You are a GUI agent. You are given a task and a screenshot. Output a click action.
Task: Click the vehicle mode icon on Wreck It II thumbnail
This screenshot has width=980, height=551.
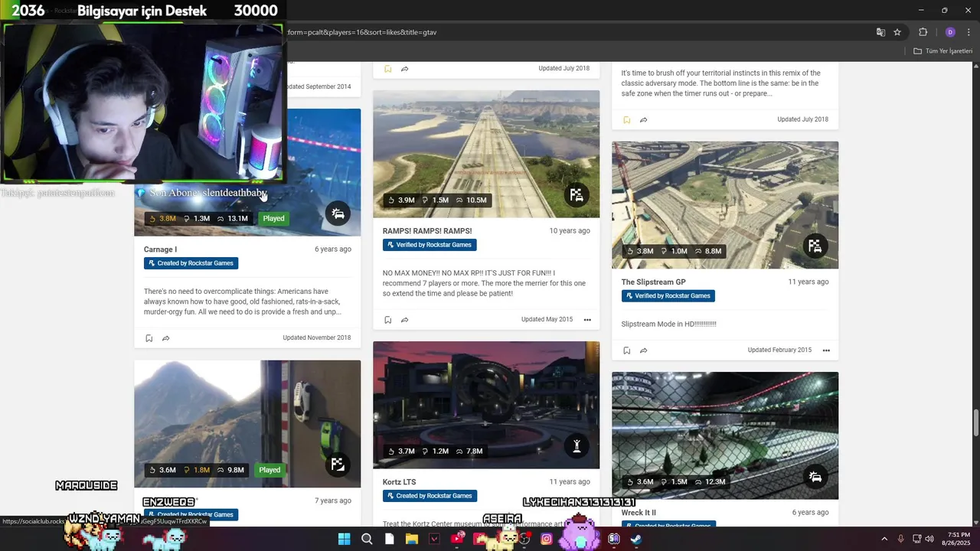point(815,477)
